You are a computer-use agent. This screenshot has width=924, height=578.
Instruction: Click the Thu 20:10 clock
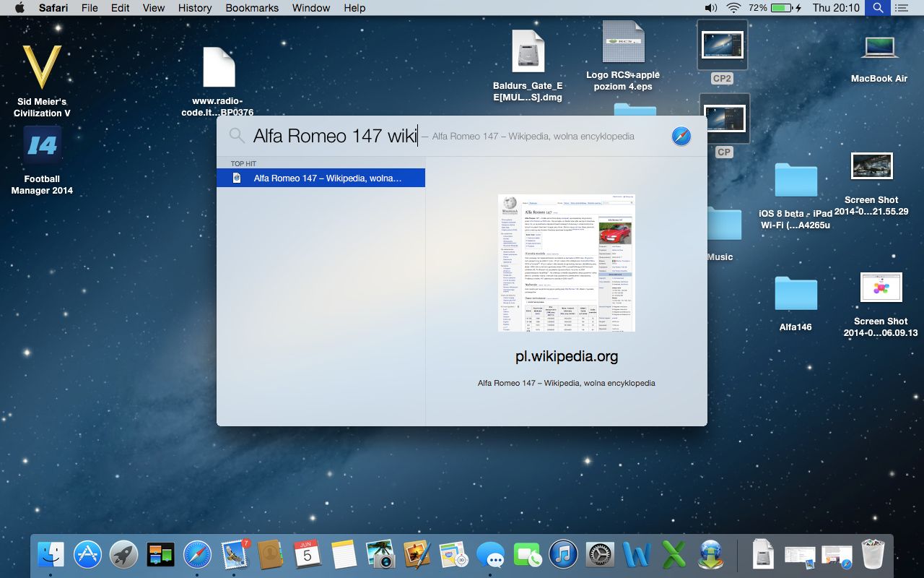click(x=836, y=8)
